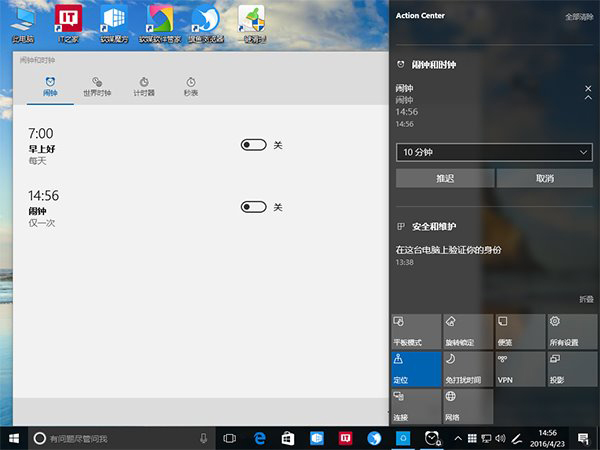The height and width of the screenshot is (450, 600).
Task: Switch to the 秒表 stopwatch tab
Action: coord(190,86)
